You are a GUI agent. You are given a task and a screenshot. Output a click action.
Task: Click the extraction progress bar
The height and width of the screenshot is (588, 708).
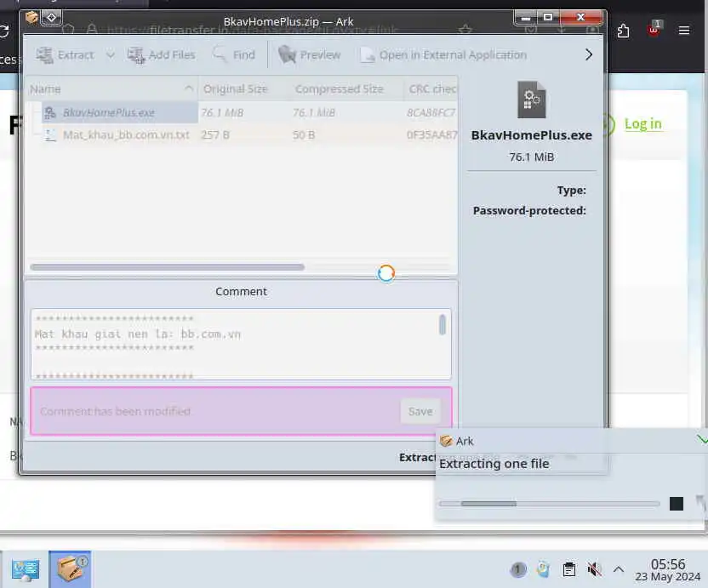pyautogui.click(x=550, y=504)
